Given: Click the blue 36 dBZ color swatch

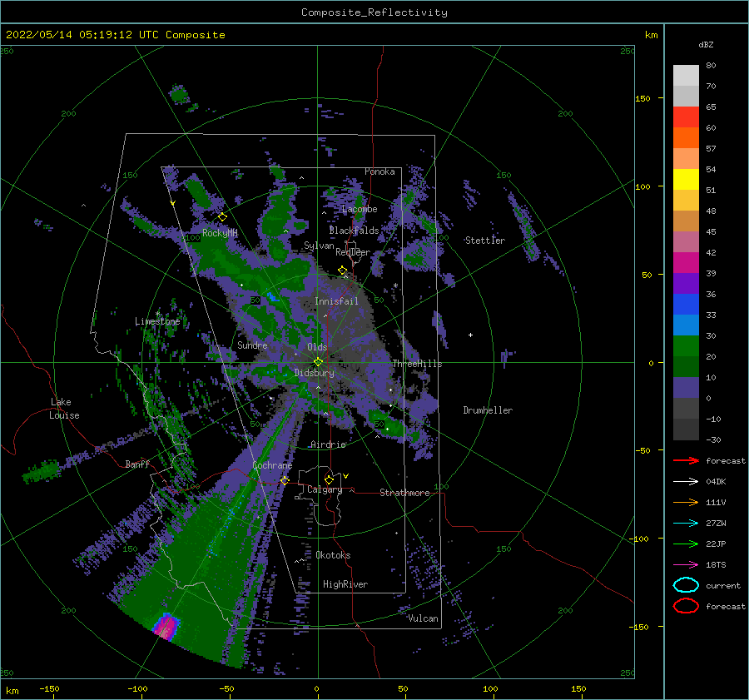Looking at the screenshot, I should click(686, 304).
